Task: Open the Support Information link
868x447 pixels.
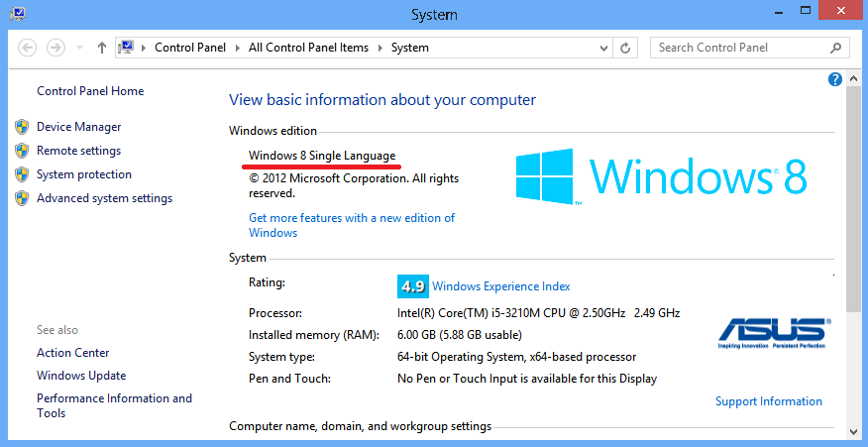Action: tap(768, 401)
